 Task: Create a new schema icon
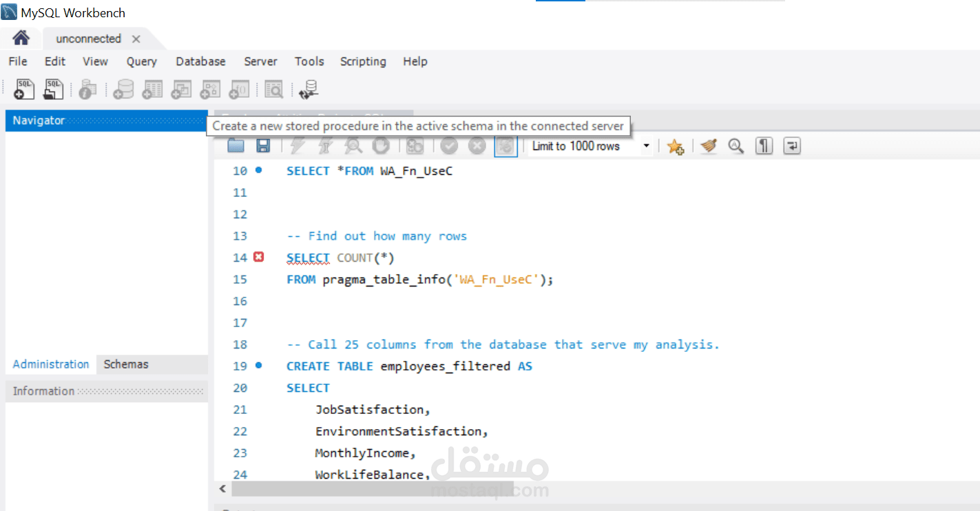123,89
